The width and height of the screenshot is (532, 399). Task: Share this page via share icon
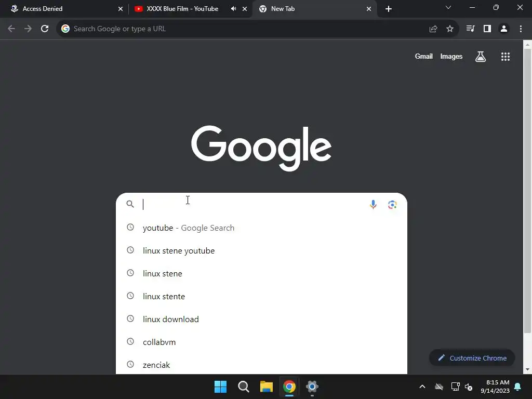(x=433, y=29)
